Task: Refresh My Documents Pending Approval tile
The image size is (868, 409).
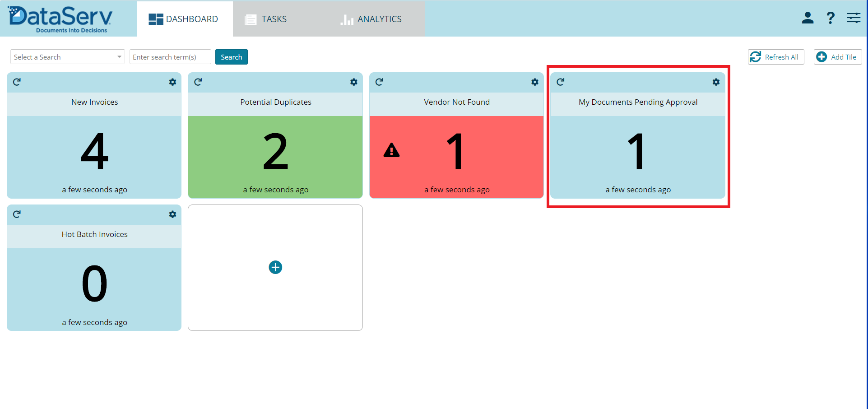Action: coord(560,82)
